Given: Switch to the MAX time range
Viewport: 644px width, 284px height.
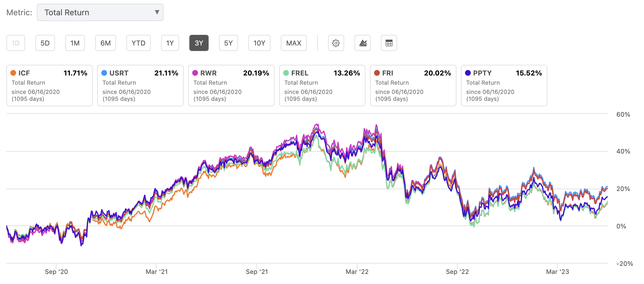Looking at the screenshot, I should coord(294,43).
